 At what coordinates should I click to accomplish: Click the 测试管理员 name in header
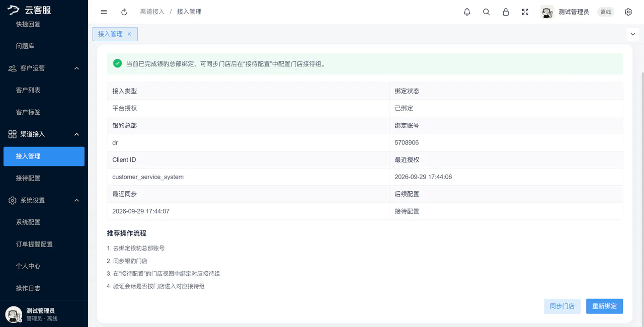tap(574, 12)
